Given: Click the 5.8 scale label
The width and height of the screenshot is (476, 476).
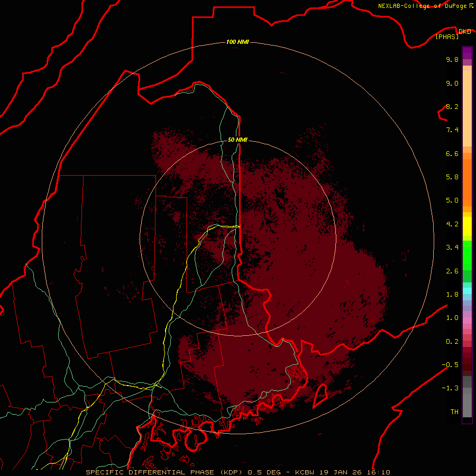Looking at the screenshot, I should click(452, 177).
